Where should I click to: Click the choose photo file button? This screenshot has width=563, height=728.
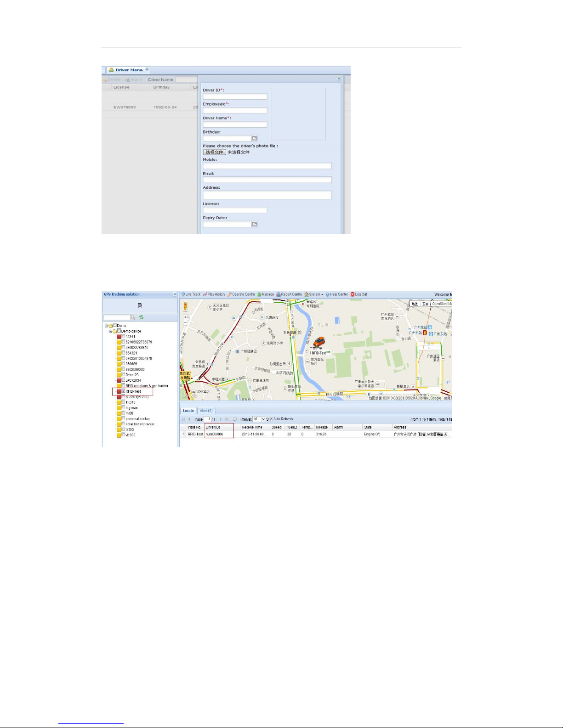215,152
